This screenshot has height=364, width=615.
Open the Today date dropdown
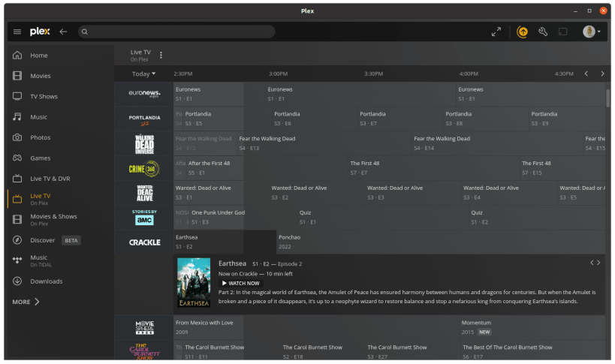[143, 74]
